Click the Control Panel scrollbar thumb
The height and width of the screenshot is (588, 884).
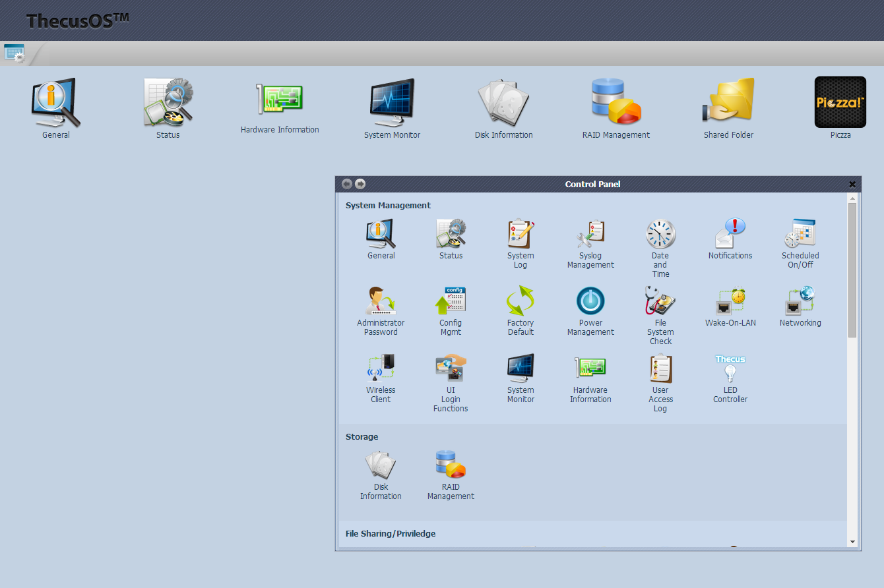852,270
